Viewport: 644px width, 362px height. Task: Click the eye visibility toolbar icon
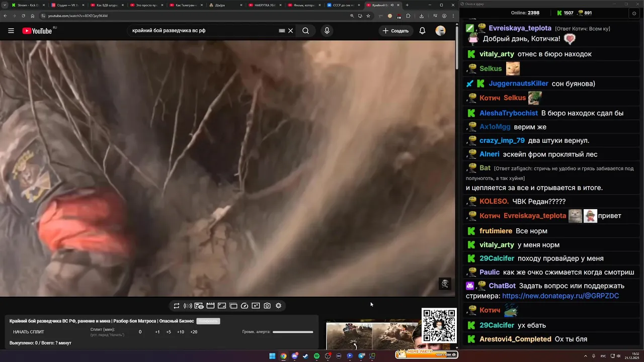point(199,306)
